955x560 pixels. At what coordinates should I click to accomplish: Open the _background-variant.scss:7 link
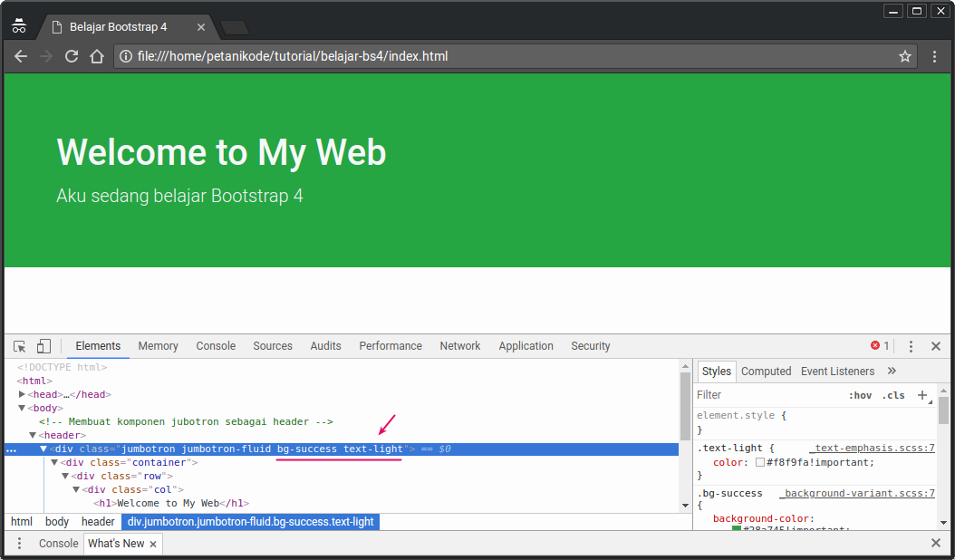pos(857,493)
